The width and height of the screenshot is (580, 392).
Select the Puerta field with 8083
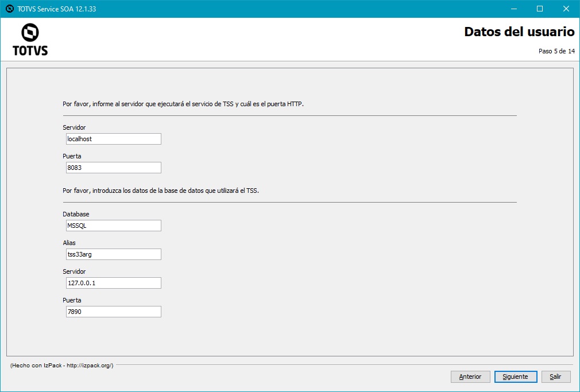pyautogui.click(x=114, y=168)
